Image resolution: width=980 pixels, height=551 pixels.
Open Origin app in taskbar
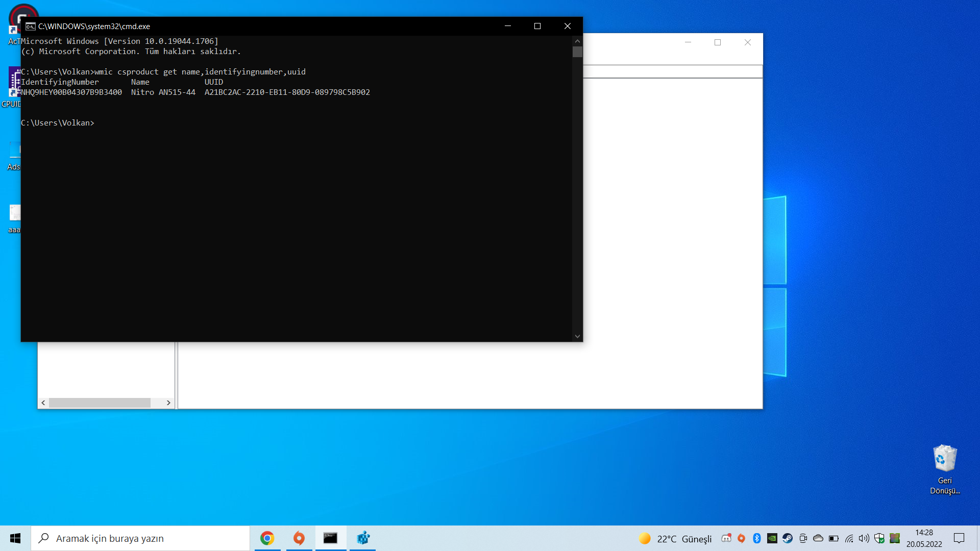tap(299, 538)
